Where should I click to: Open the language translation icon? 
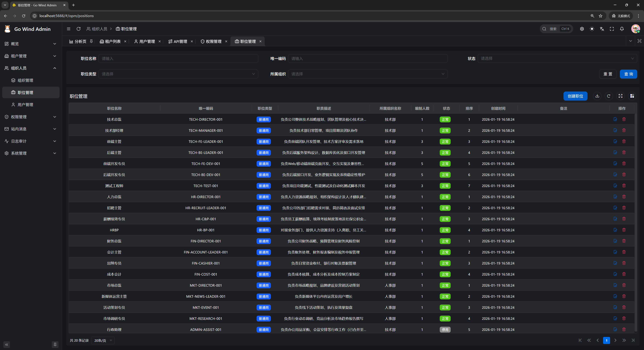602,29
